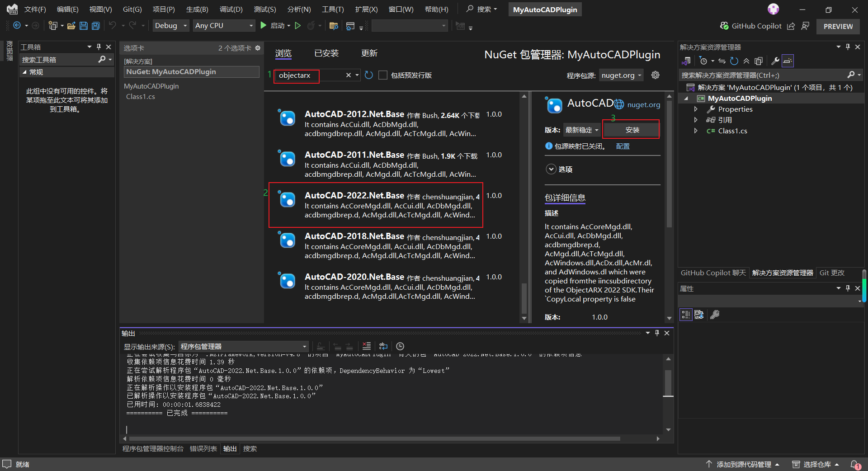Click the PREVIEW button
The height and width of the screenshot is (471, 868).
click(x=838, y=26)
